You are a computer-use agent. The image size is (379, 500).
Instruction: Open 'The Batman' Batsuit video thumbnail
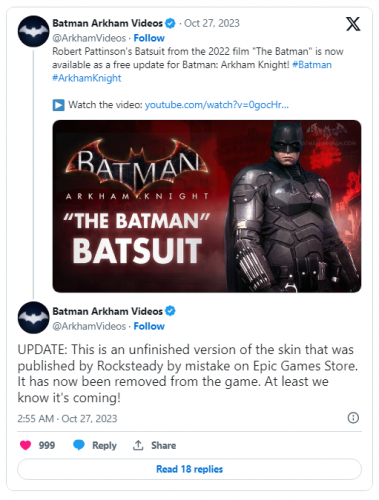[x=207, y=206]
